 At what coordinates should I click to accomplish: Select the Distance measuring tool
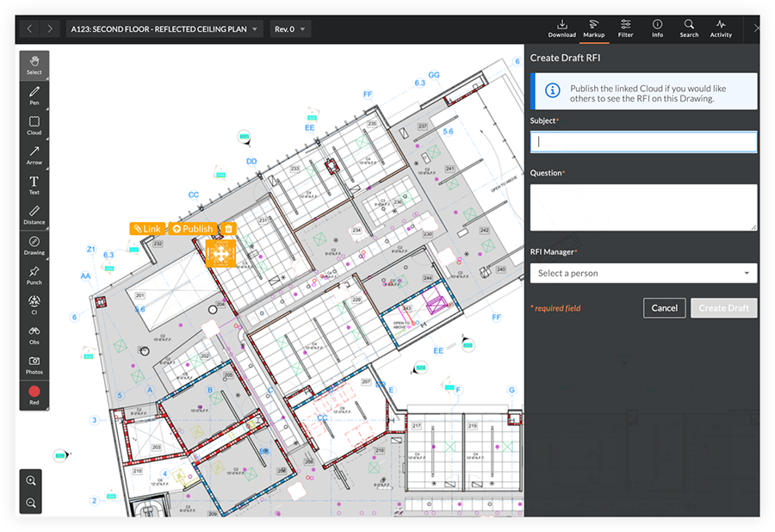click(x=34, y=215)
